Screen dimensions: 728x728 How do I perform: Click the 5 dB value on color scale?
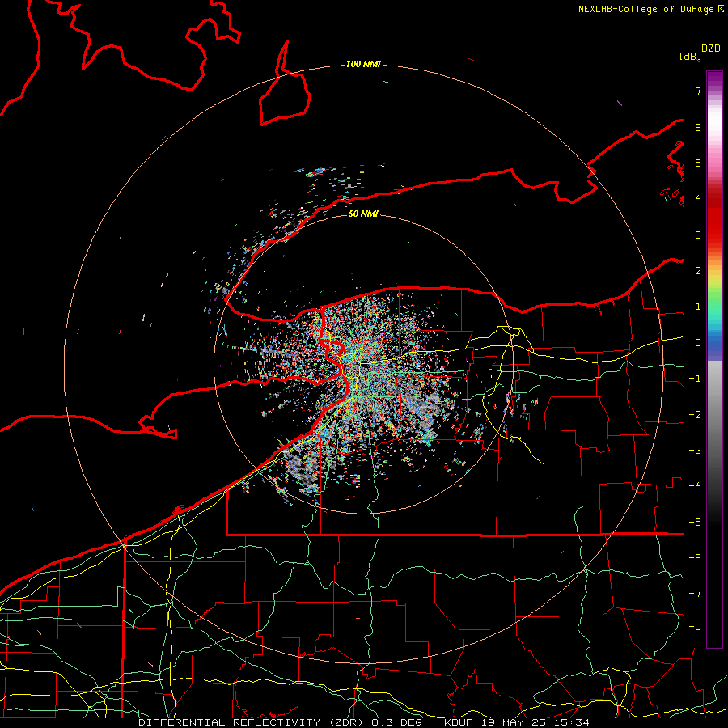(698, 163)
